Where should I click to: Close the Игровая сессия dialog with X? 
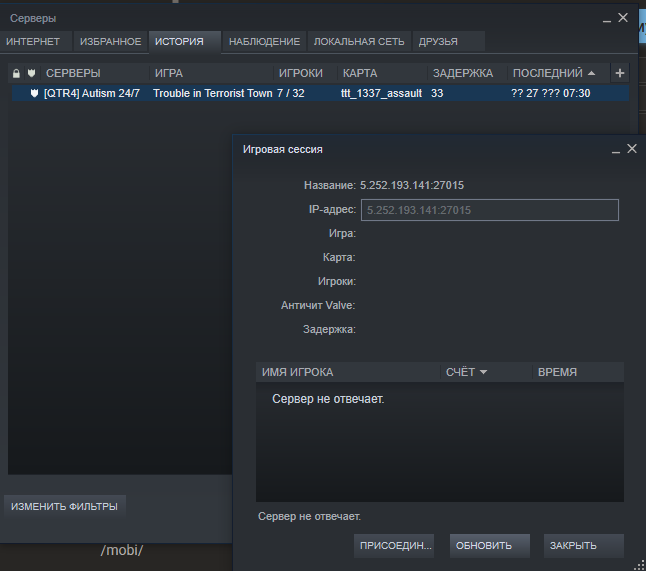pyautogui.click(x=632, y=149)
